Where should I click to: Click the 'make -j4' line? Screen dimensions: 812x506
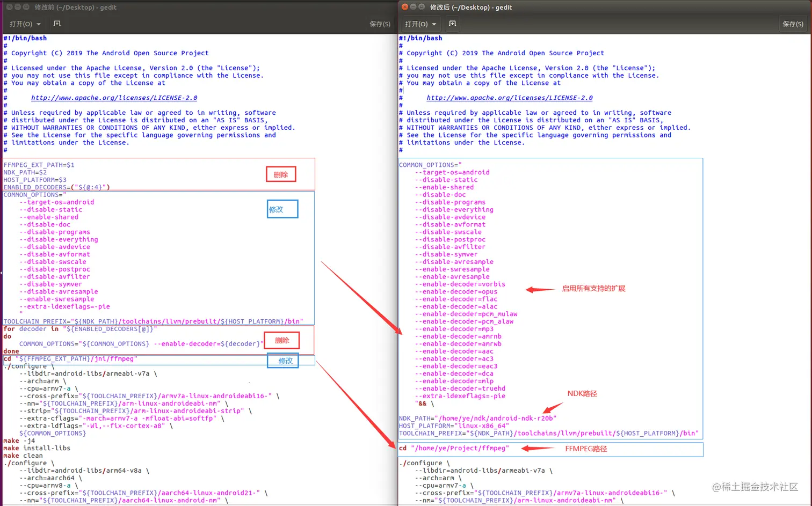coord(19,441)
